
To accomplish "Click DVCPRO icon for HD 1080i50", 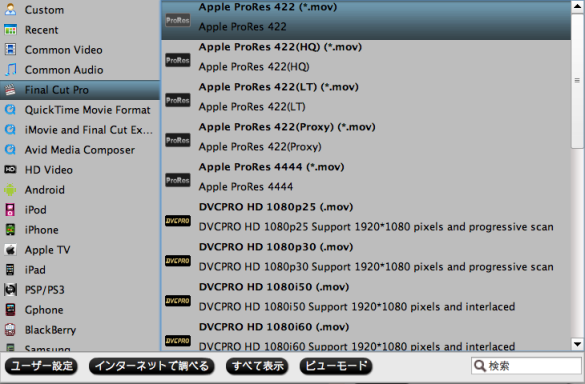I will tap(178, 300).
